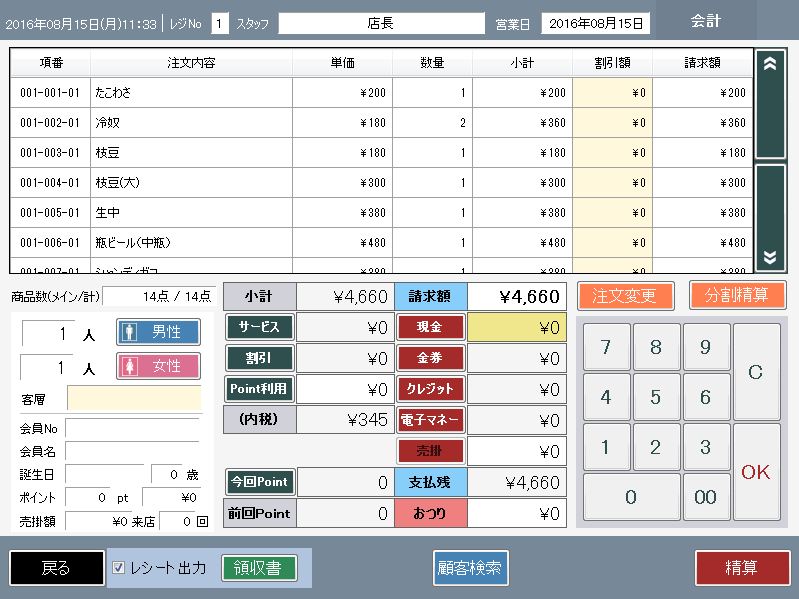Viewport: 799px width, 599px height.
Task: Tap the keypad C clear key
Action: [x=756, y=372]
